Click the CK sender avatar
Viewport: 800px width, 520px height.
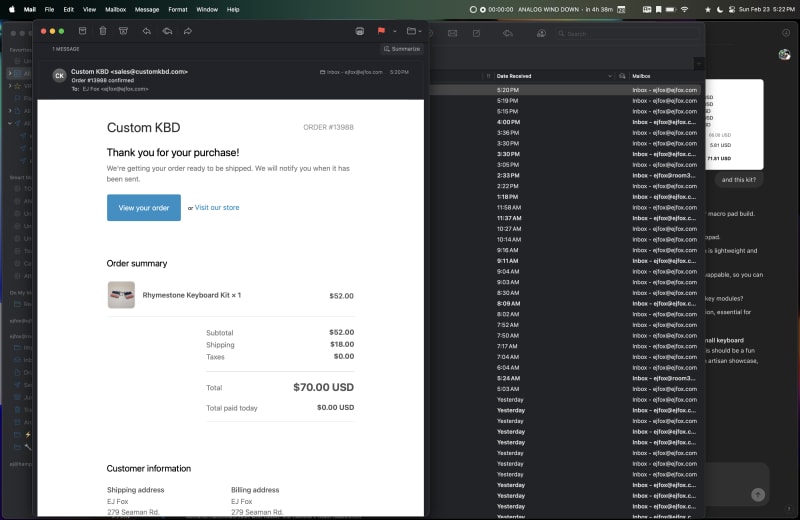pyautogui.click(x=60, y=76)
